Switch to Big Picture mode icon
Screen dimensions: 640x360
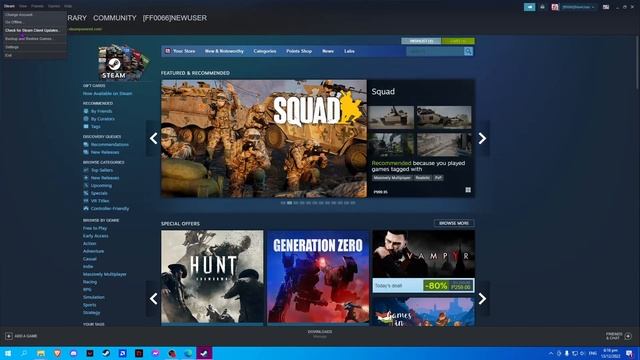(x=606, y=7)
